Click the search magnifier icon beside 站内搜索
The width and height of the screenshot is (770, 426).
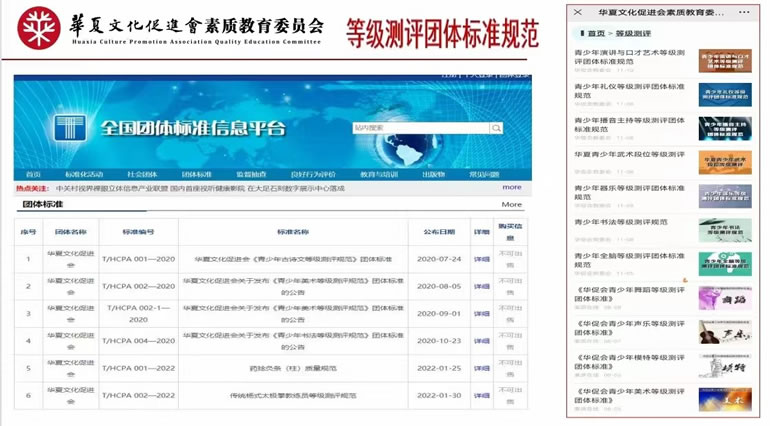coord(496,128)
